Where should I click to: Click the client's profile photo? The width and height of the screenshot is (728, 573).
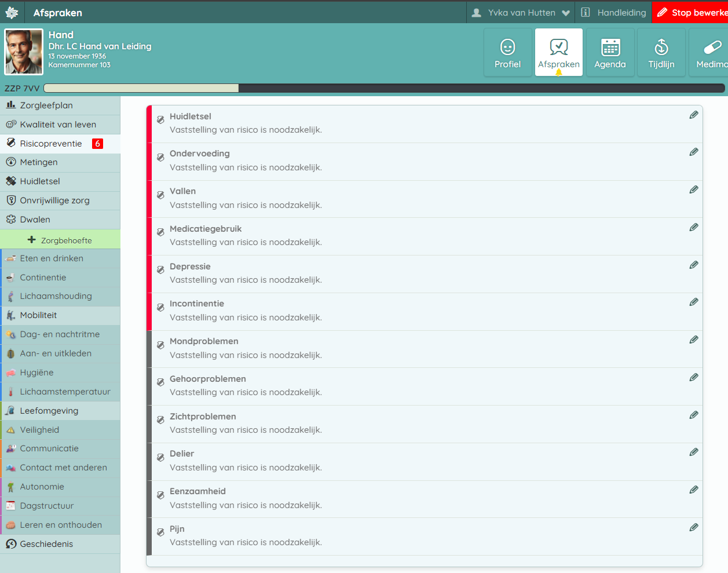click(x=24, y=52)
